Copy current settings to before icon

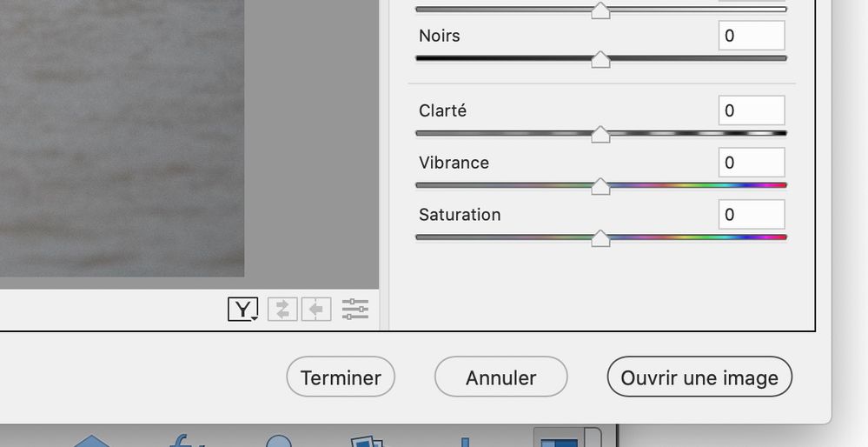coord(316,309)
